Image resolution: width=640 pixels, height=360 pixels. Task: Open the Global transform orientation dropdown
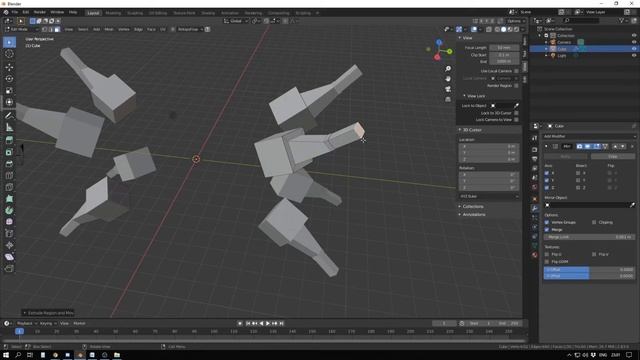click(x=236, y=21)
